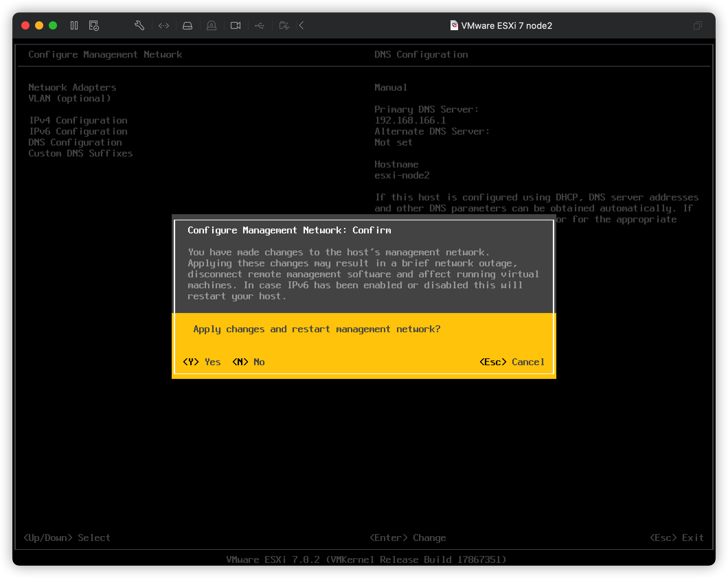This screenshot has height=578, width=728.
Task: Click the shared folders gear icon
Action: coord(284,26)
